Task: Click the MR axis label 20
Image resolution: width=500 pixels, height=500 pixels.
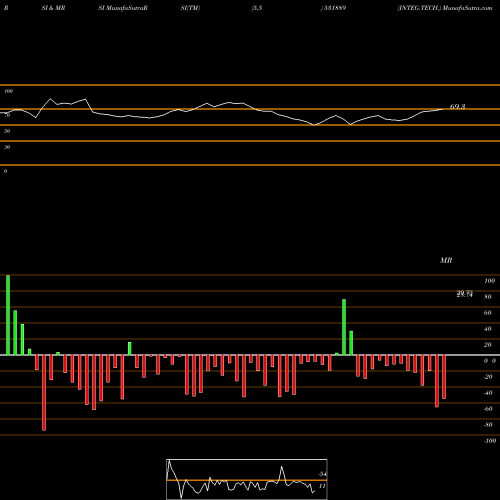Action: pyautogui.click(x=487, y=345)
